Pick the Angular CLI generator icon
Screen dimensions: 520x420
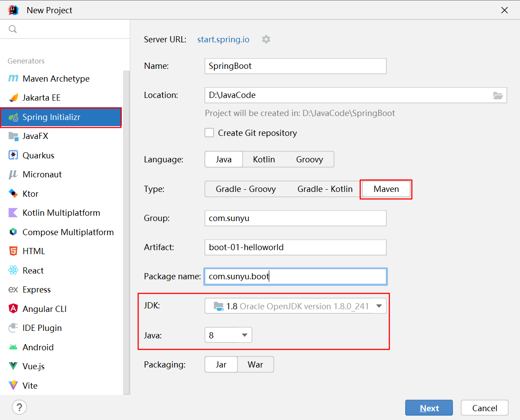(13, 309)
